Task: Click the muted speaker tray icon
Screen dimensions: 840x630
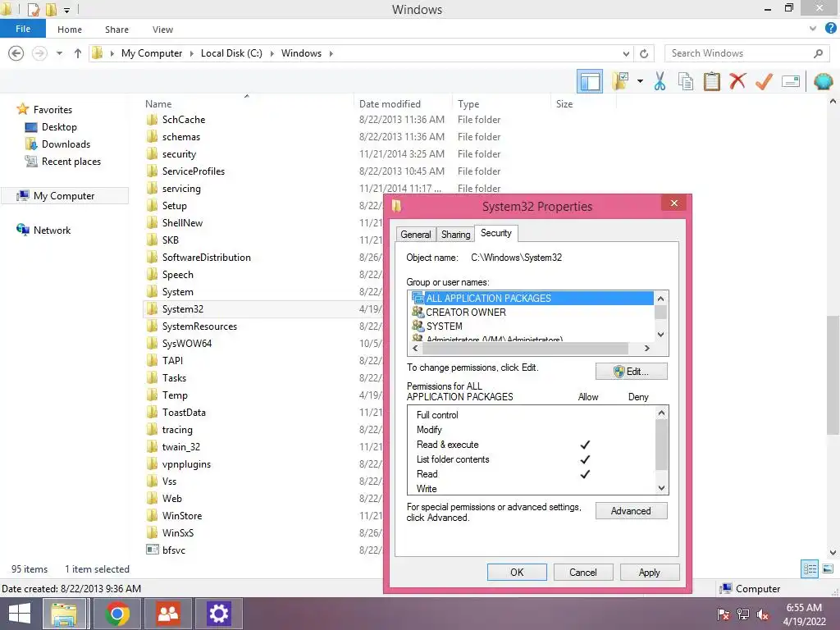Action: tap(763, 614)
